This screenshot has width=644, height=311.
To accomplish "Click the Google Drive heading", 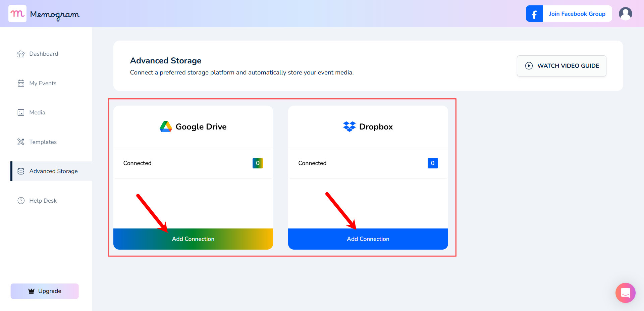I will 201,127.
